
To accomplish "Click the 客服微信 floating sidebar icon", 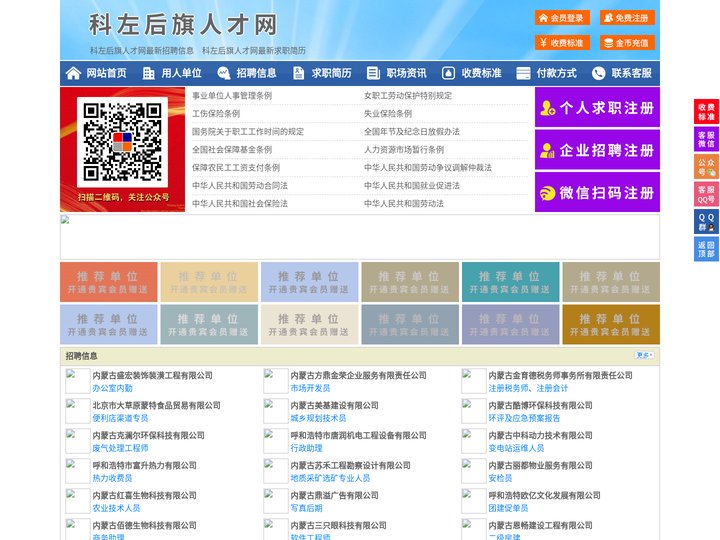I will point(706,139).
